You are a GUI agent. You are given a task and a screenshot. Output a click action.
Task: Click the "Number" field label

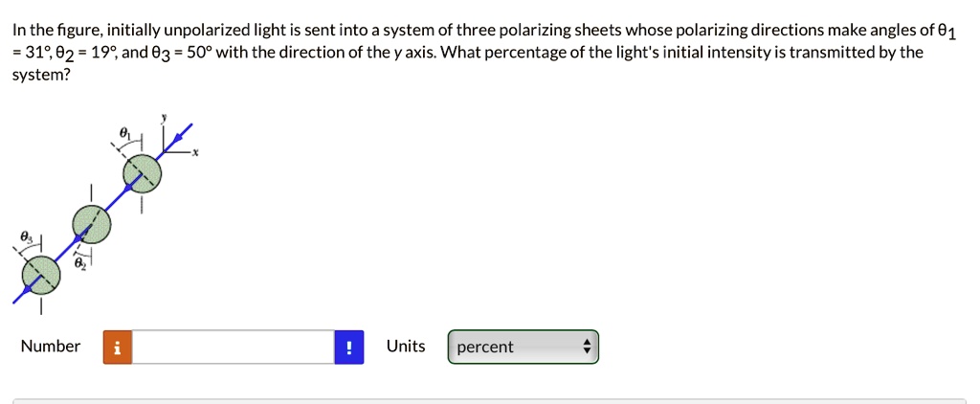pos(51,347)
